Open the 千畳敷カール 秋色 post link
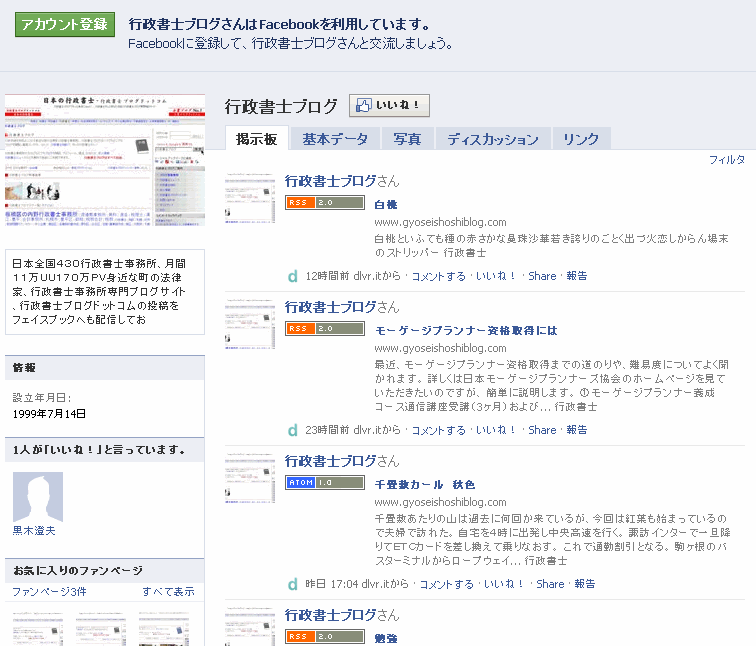 tap(425, 484)
